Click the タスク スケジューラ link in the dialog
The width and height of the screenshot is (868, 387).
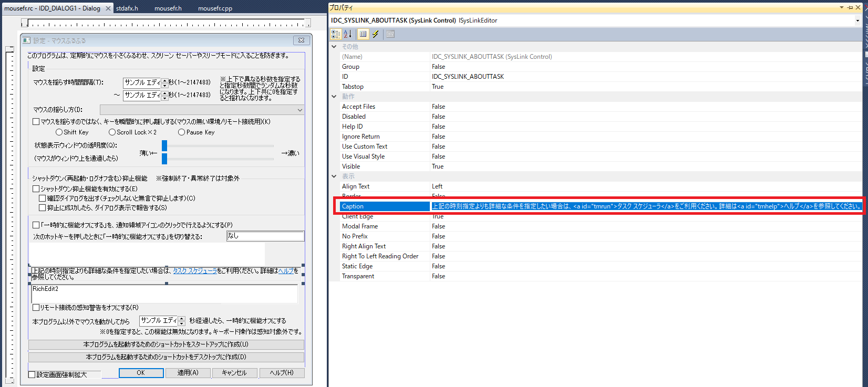click(x=195, y=271)
